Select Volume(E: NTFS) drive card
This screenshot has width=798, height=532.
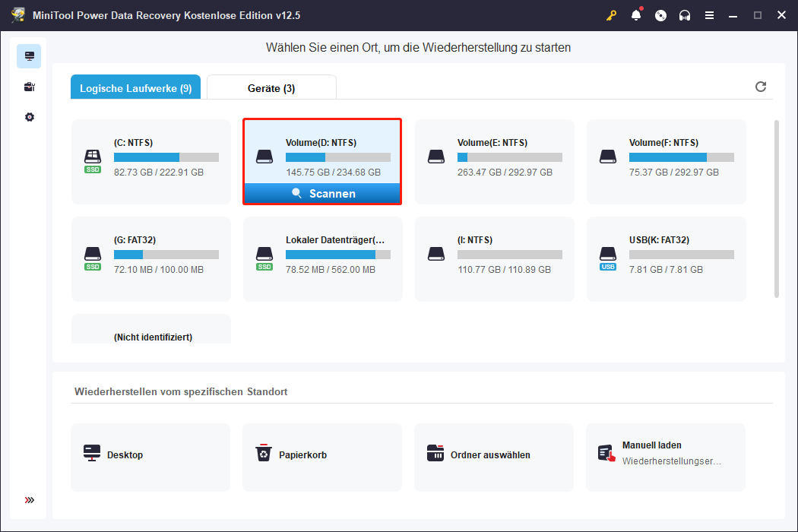pos(495,162)
